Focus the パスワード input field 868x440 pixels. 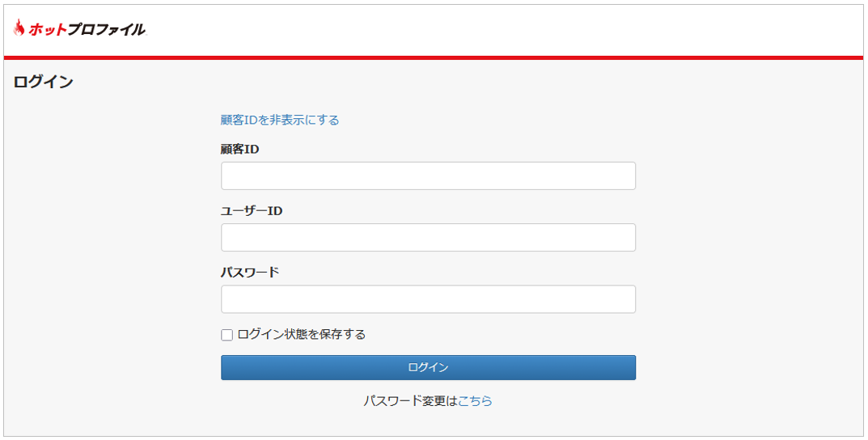(428, 299)
